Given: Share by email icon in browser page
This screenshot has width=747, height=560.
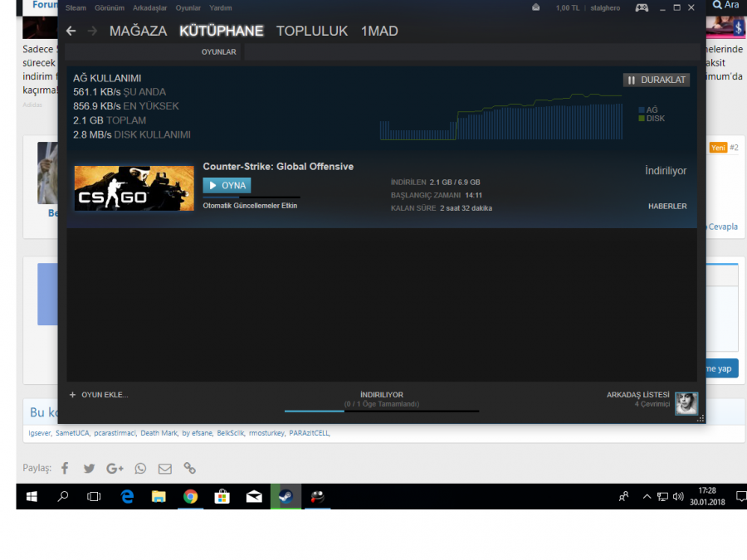Looking at the screenshot, I should tap(165, 469).
